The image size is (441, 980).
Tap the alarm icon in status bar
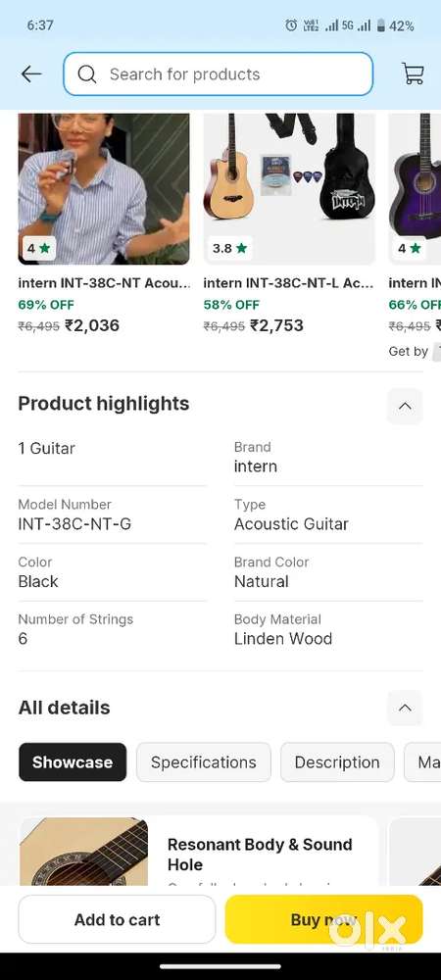(291, 25)
